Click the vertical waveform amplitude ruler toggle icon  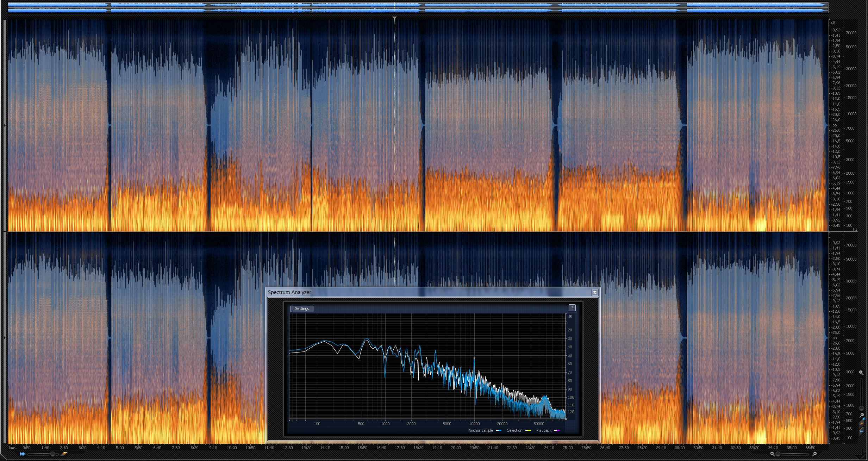(x=862, y=431)
